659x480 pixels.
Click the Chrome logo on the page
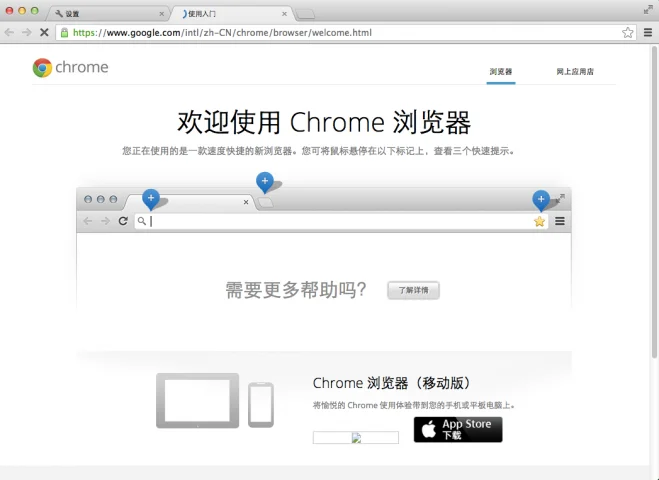71,67
